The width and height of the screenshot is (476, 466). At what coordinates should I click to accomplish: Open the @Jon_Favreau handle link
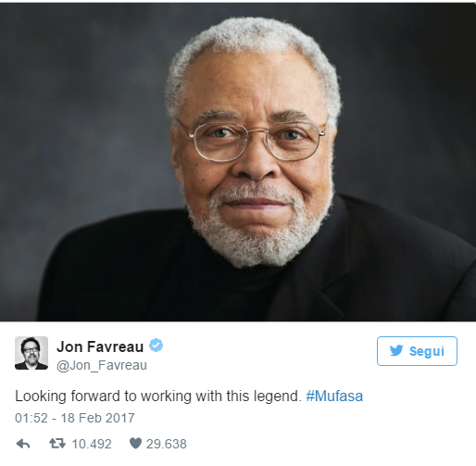click(102, 365)
